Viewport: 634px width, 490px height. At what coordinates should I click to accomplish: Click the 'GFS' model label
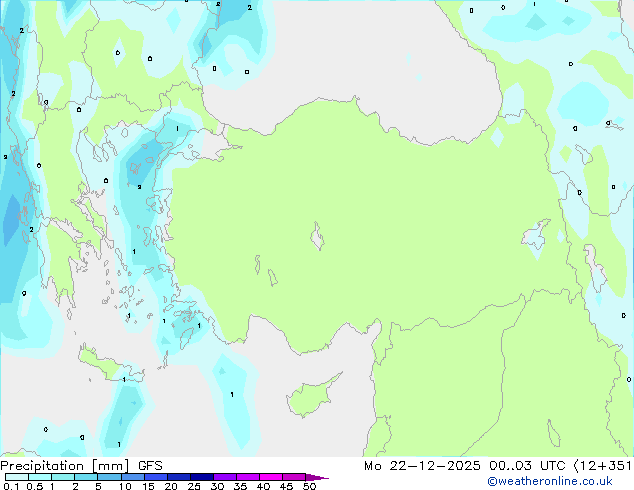click(150, 466)
